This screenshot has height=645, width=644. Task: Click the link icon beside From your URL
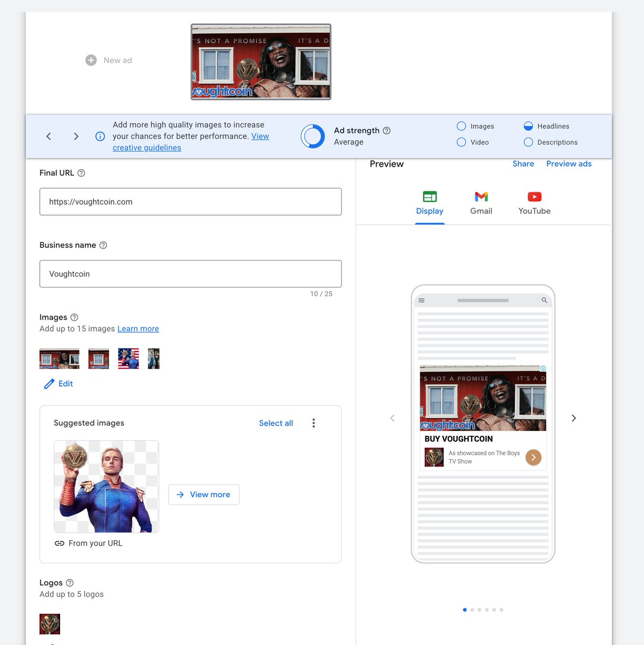click(60, 543)
